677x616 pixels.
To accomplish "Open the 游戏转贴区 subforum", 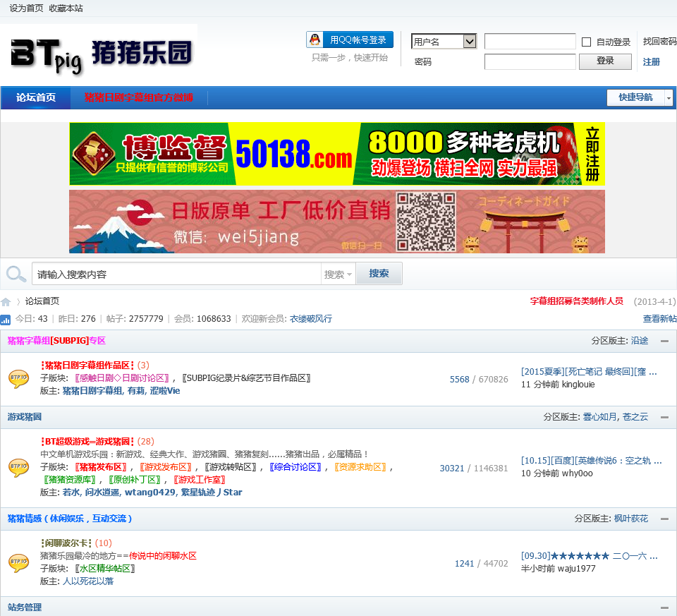I will 231,467.
